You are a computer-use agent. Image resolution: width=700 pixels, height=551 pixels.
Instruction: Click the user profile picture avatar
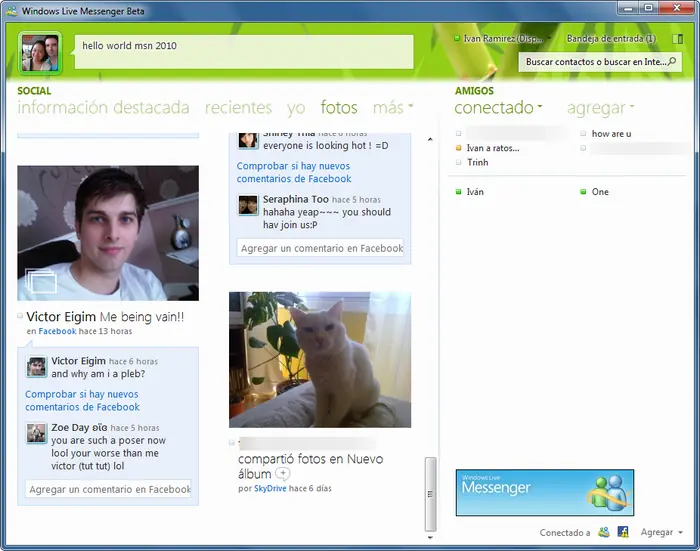tap(40, 53)
